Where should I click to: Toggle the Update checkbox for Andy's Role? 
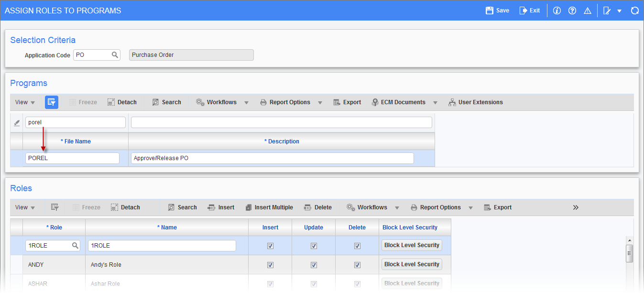314,264
